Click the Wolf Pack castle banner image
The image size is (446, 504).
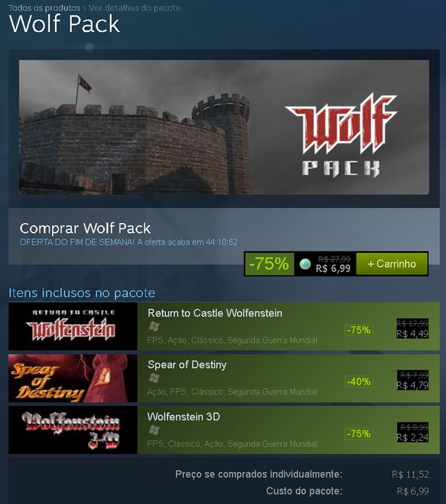(224, 127)
